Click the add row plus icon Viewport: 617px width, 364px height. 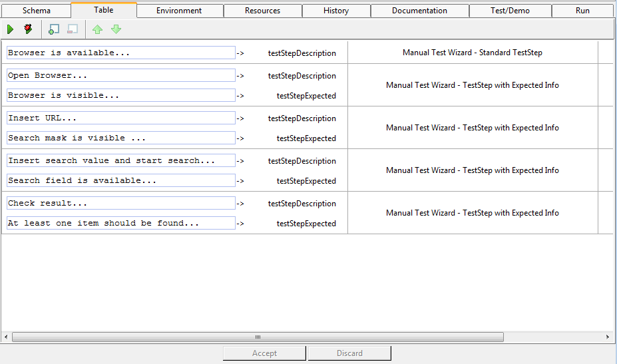(55, 29)
